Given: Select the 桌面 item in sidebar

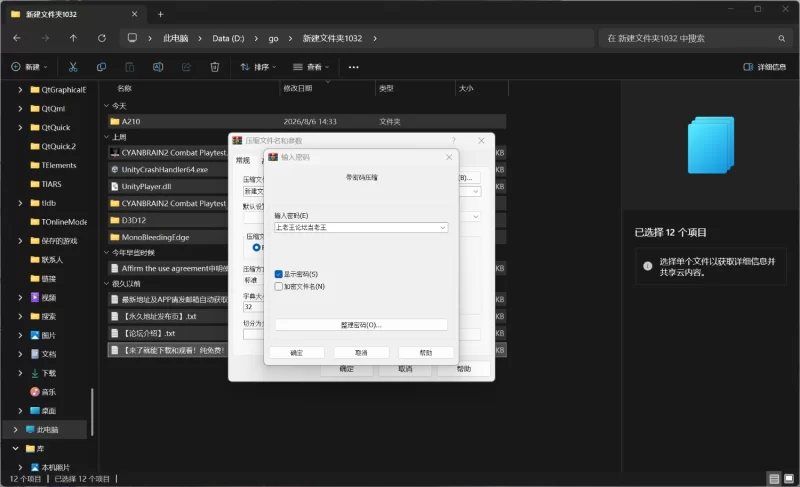Looking at the screenshot, I should click(48, 411).
